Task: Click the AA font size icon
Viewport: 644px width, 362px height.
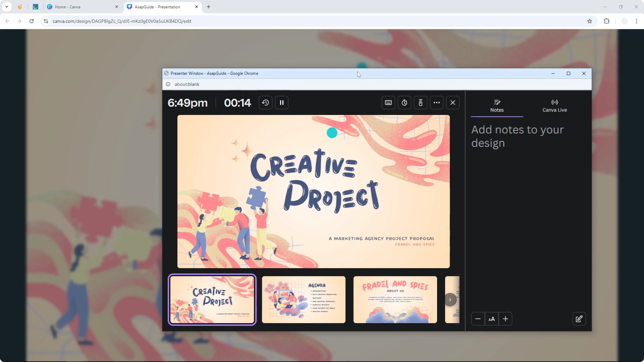Action: click(x=492, y=319)
